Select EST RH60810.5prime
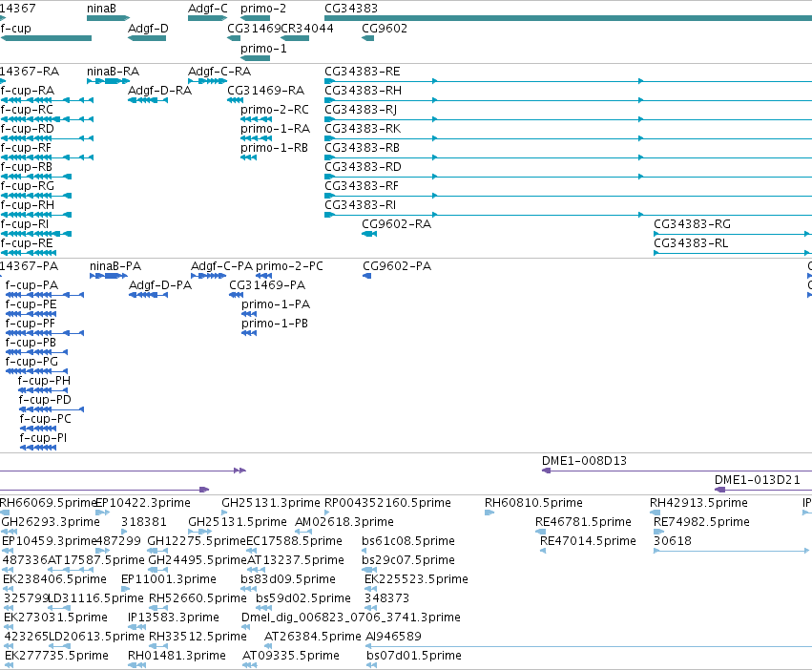Image resolution: width=812 pixels, height=670 pixels. (x=533, y=503)
